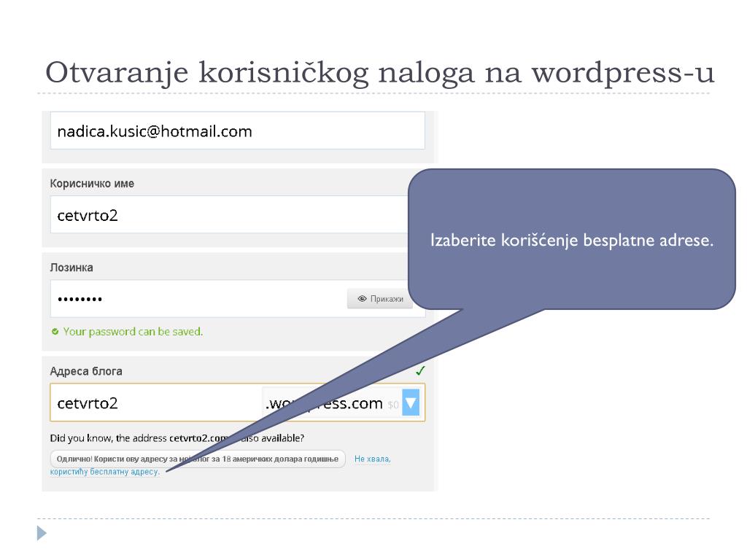Show password with Прикажи button
This screenshot has height=560, width=747.
point(380,298)
